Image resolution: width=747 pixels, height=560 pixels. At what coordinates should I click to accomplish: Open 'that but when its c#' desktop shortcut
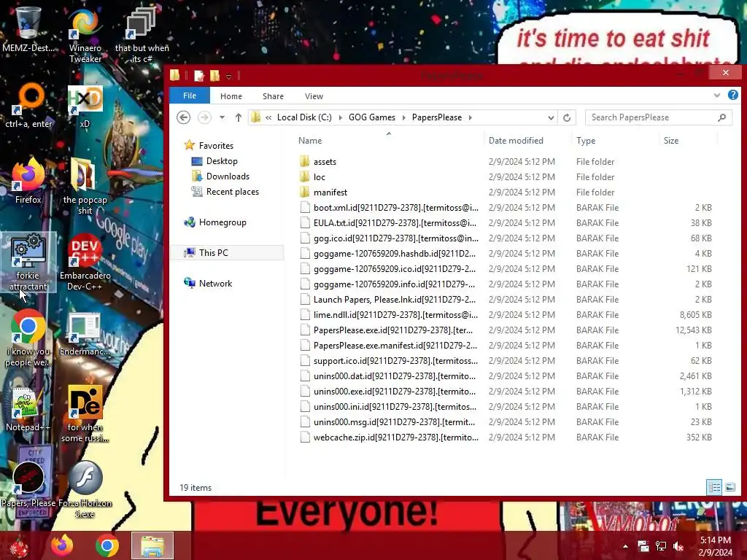tap(142, 34)
